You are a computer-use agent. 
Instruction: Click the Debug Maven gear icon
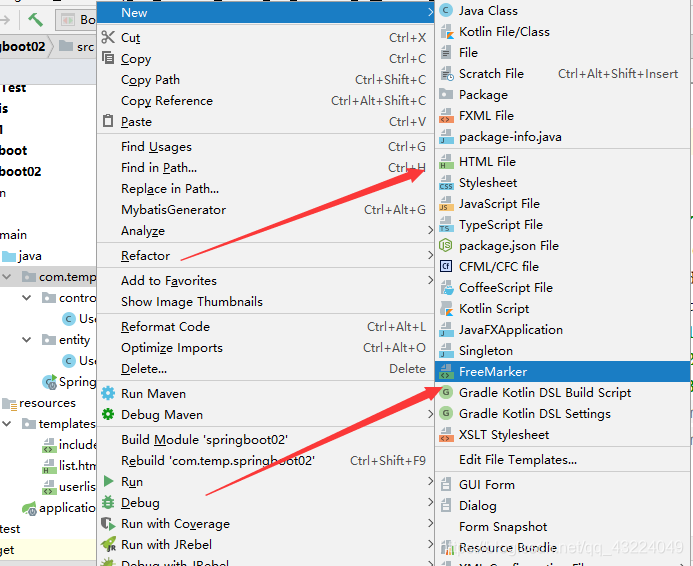click(108, 414)
